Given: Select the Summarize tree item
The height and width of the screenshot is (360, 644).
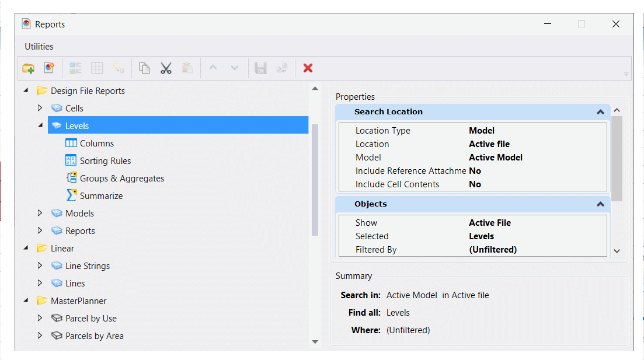Looking at the screenshot, I should click(x=101, y=196).
